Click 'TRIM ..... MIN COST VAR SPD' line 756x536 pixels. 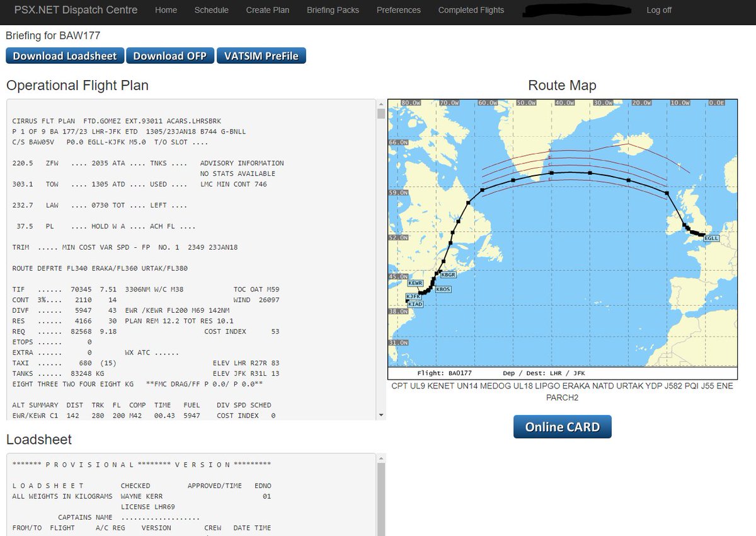tap(125, 247)
